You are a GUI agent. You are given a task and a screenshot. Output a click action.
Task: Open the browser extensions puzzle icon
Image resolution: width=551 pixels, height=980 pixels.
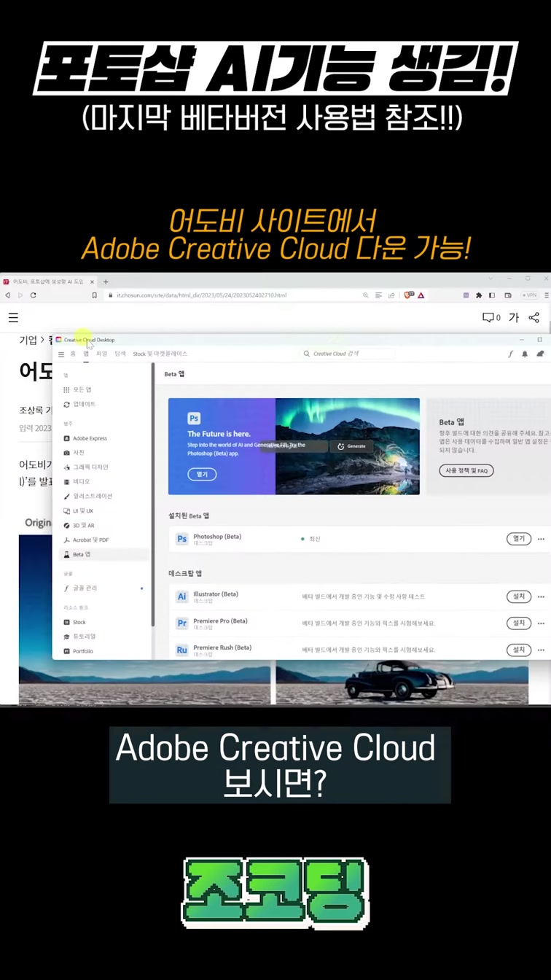click(478, 295)
